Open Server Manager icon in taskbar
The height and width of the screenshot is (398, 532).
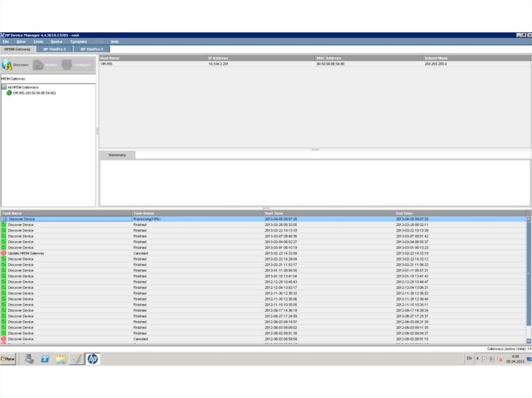pos(29,359)
